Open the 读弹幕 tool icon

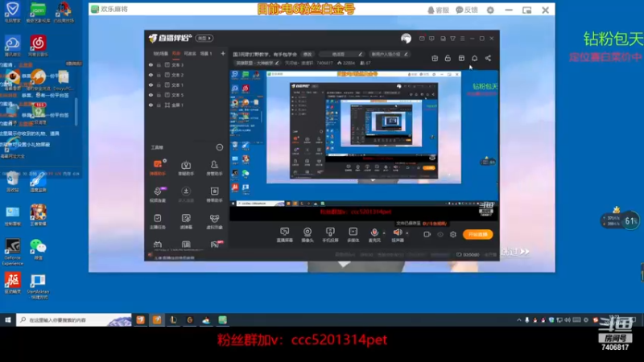[186, 220]
